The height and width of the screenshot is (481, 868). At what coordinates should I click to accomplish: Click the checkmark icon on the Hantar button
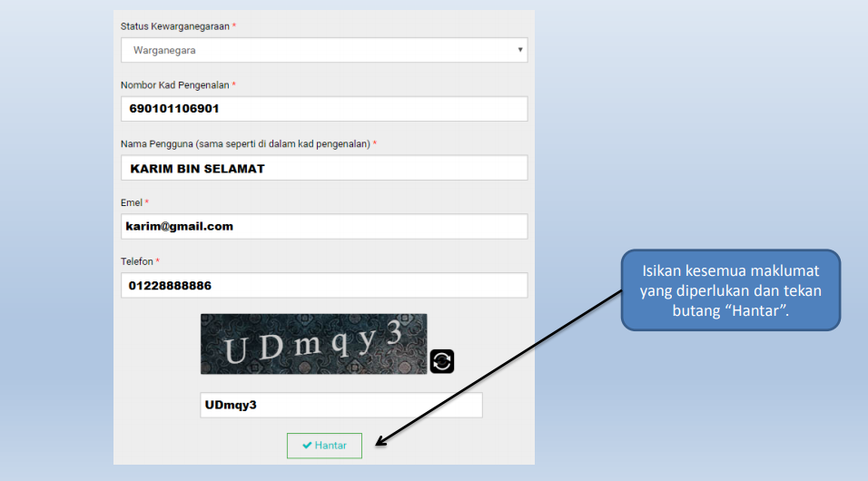(x=307, y=446)
